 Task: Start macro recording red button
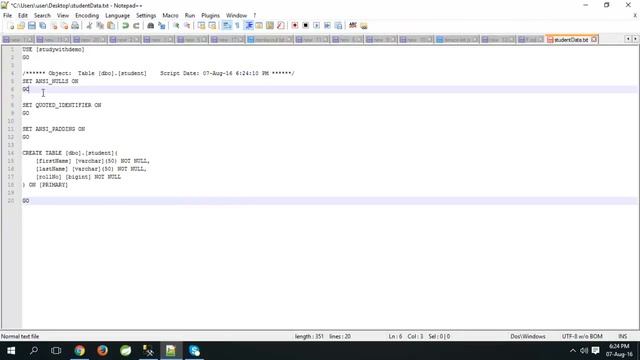click(295, 26)
